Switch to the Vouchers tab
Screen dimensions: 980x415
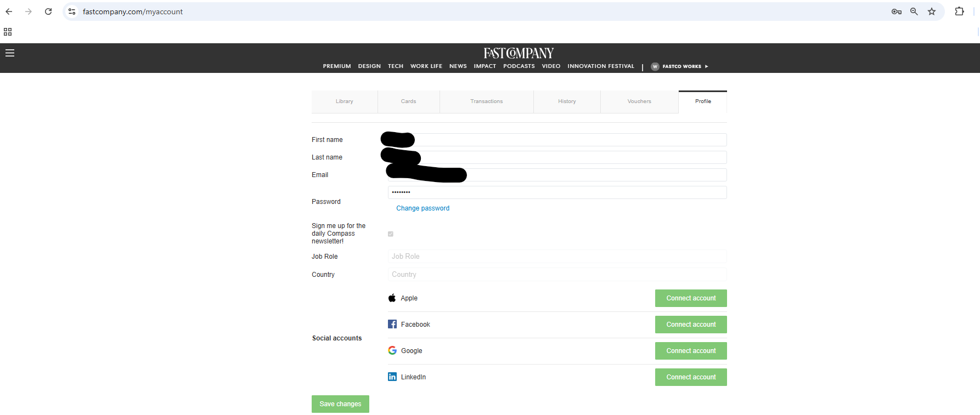point(639,101)
